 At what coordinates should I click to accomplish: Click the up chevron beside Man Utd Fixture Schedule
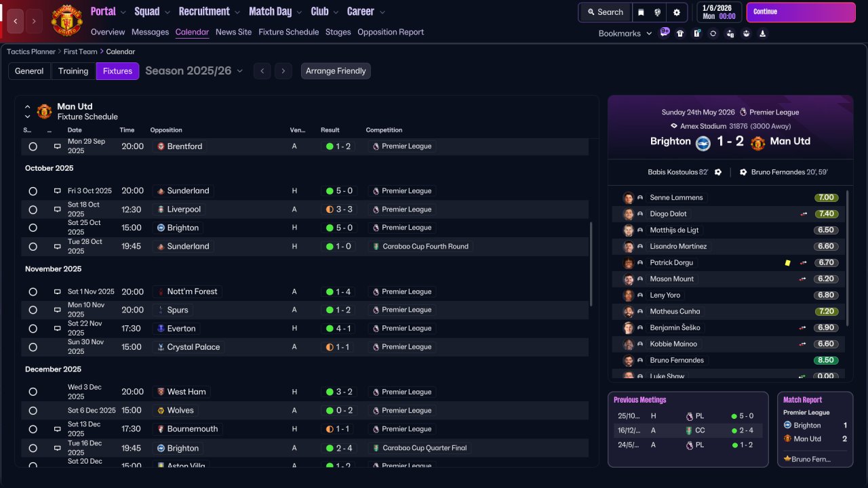tap(28, 106)
